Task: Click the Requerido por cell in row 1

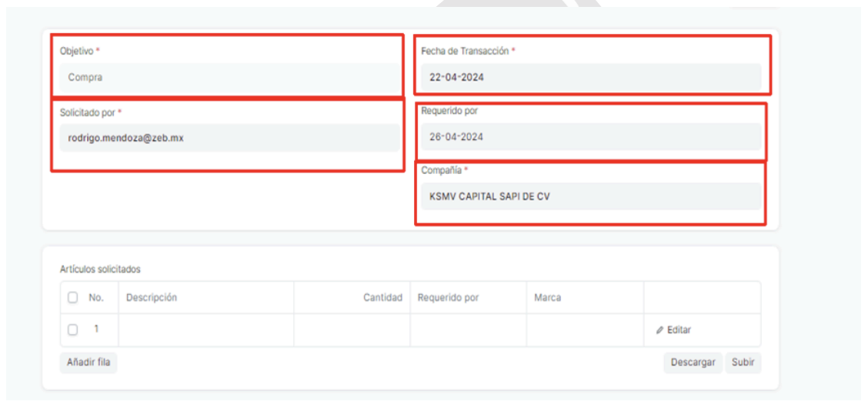Action: [x=468, y=330]
